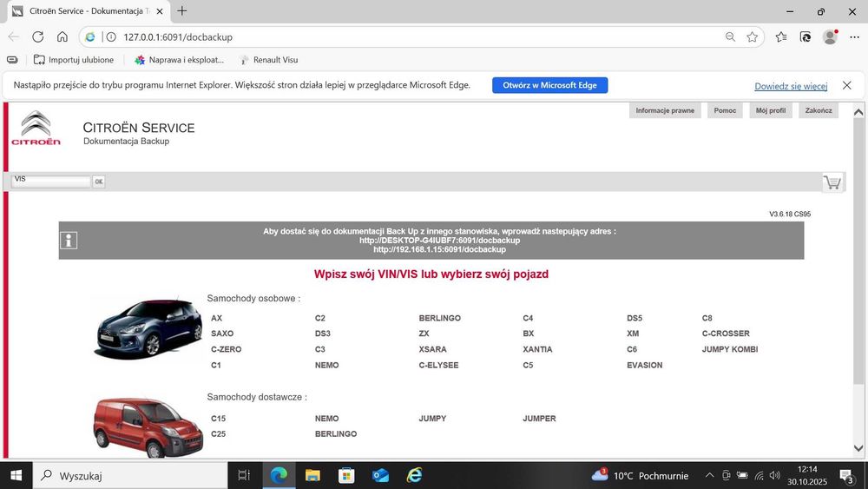Open Importuj ulubione bookmark
The image size is (868, 489).
[x=74, y=60]
